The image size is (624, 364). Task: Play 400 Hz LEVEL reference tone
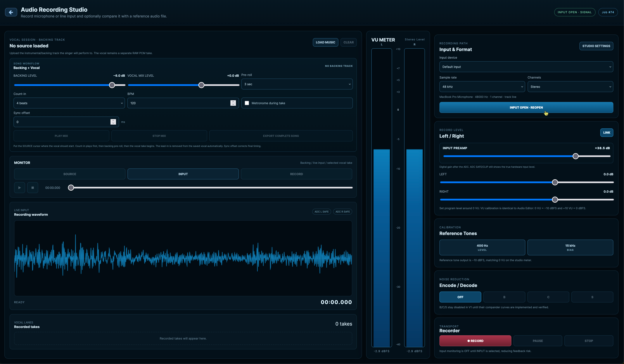click(482, 247)
